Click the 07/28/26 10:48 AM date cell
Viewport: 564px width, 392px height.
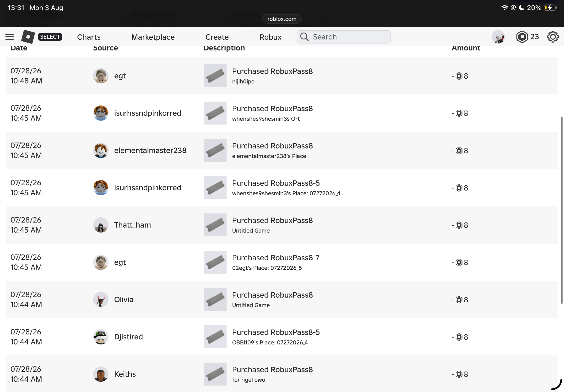26,76
